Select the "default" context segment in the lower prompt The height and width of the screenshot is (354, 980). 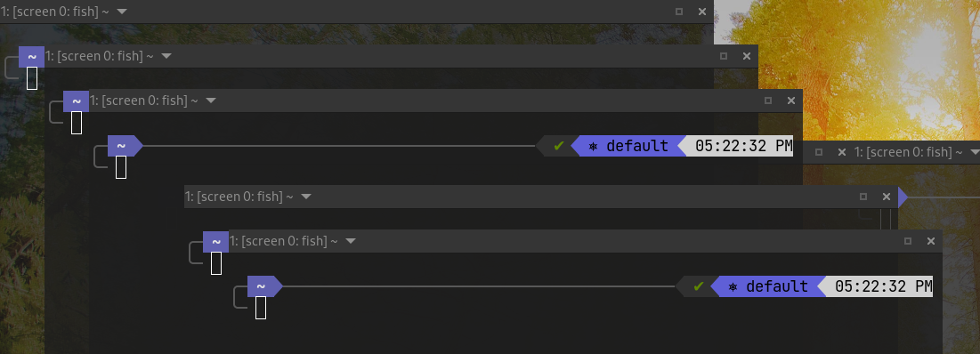[x=777, y=286]
